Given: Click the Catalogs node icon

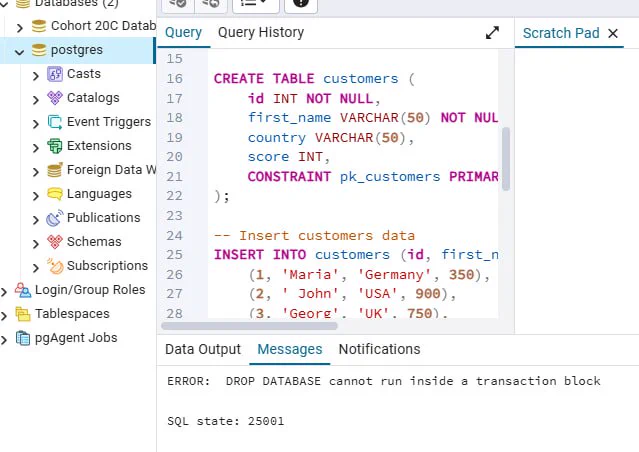Looking at the screenshot, I should 55,98.
